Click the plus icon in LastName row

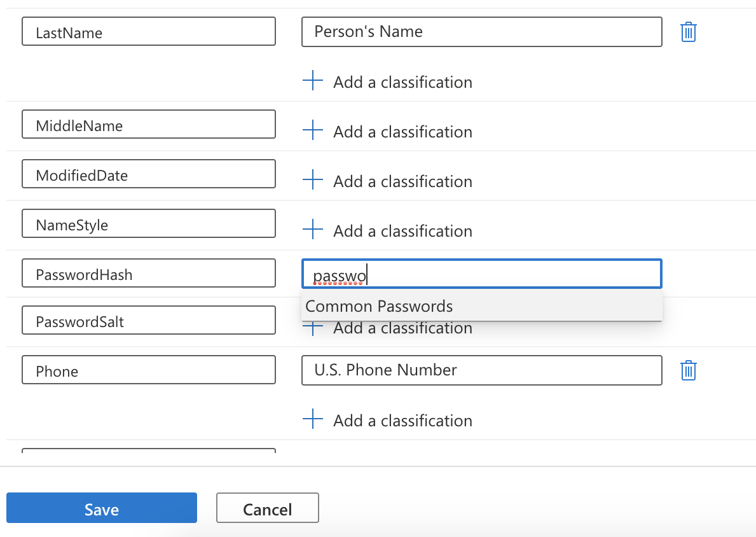(312, 81)
